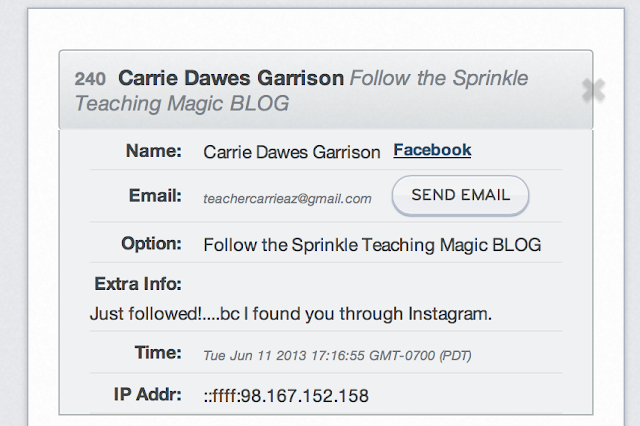Screen dimensions: 640x426
Task: Click the teachercarrieaz@gmail.com email address
Action: tap(287, 199)
